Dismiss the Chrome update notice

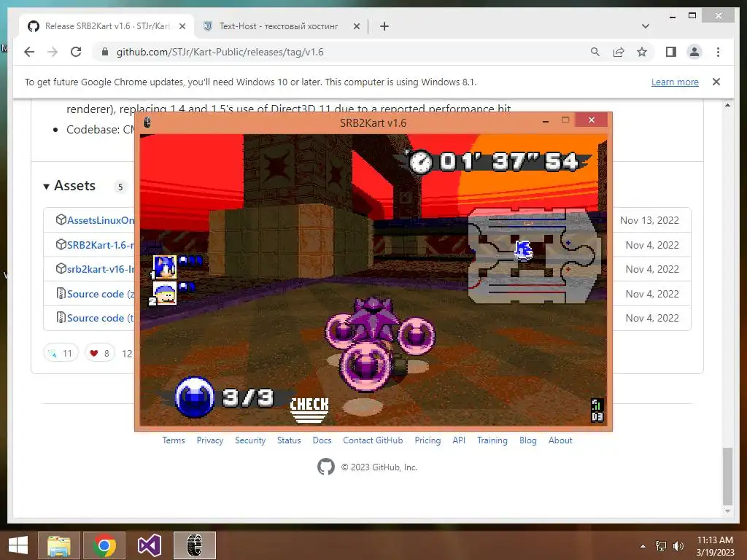[x=716, y=82]
